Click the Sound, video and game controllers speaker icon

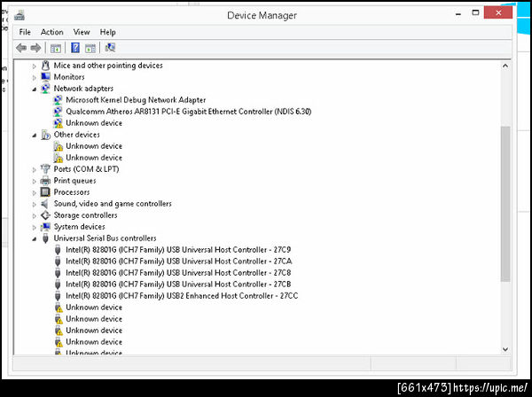[x=45, y=204]
